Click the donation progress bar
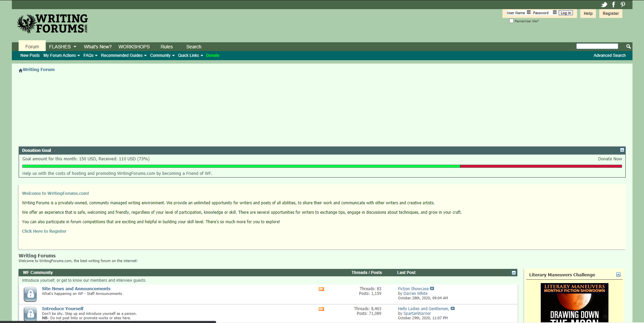This screenshot has width=644, height=323. pyautogui.click(x=322, y=166)
